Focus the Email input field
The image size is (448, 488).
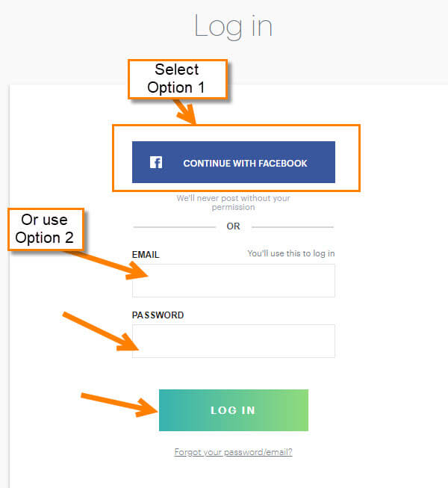pos(234,280)
